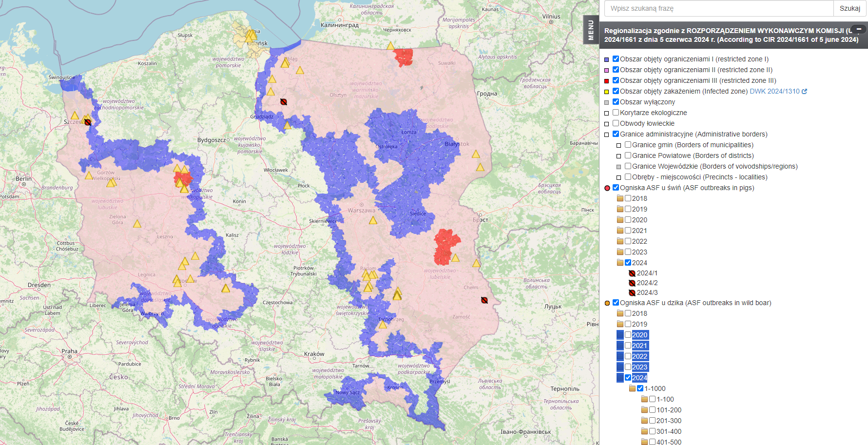The image size is (868, 445).
Task: Enable the Korytarze ekologiczne layer
Action: pos(616,113)
